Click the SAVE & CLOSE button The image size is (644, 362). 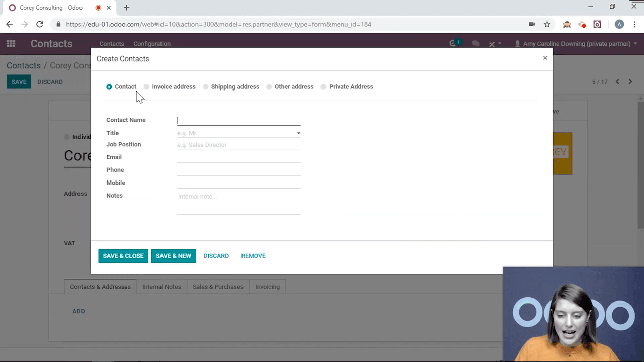tap(123, 256)
